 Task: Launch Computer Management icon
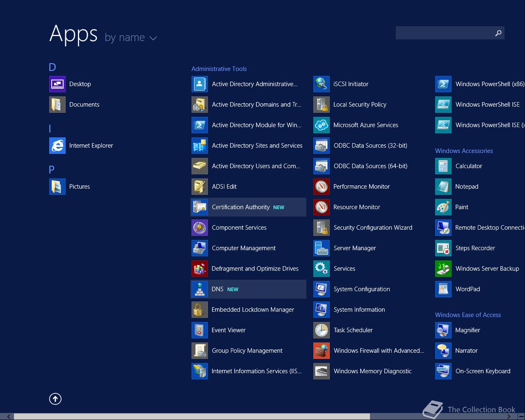coord(200,248)
